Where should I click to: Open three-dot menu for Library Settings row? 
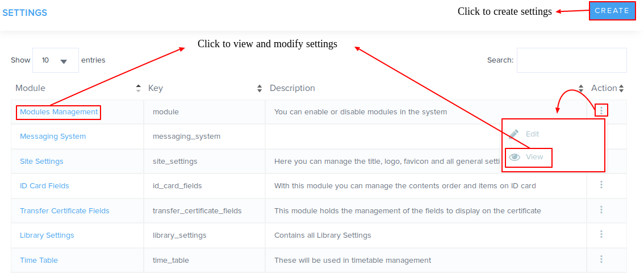click(601, 234)
